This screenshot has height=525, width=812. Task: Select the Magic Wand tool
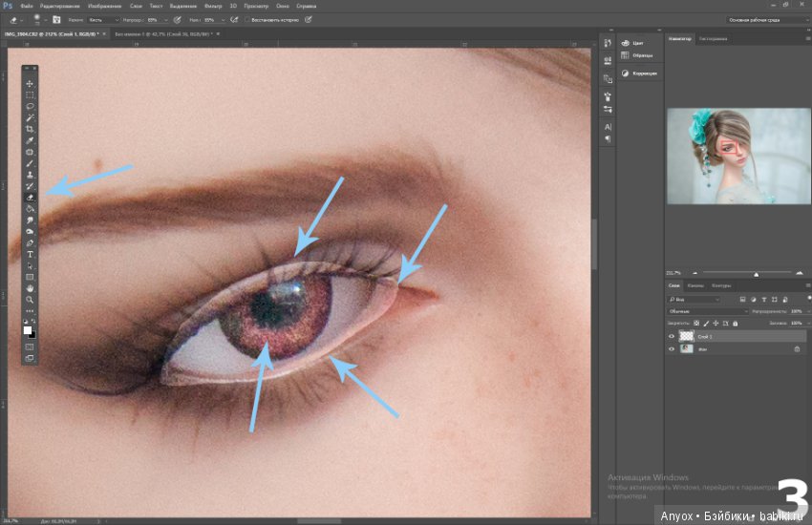click(30, 118)
